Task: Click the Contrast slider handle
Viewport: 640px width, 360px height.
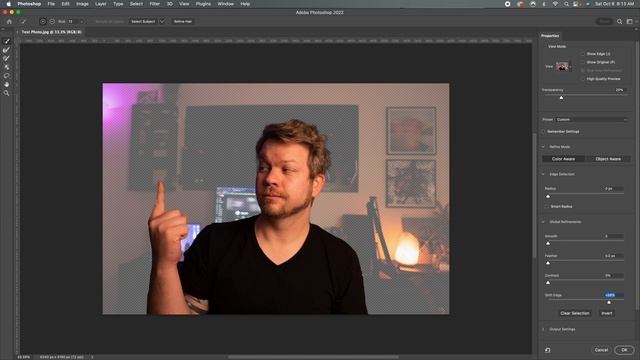Action: coord(548,282)
